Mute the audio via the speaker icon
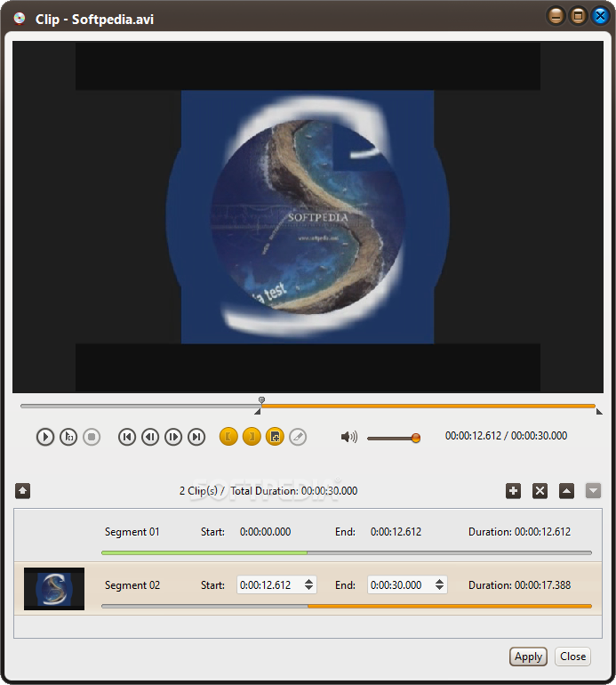The height and width of the screenshot is (685, 616). pos(348,437)
